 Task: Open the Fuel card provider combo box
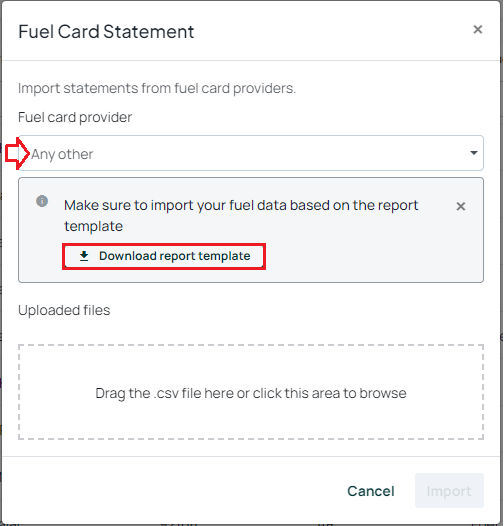pos(251,153)
